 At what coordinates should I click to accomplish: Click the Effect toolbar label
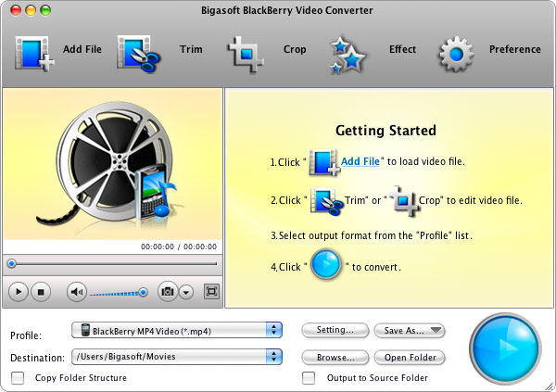click(402, 49)
